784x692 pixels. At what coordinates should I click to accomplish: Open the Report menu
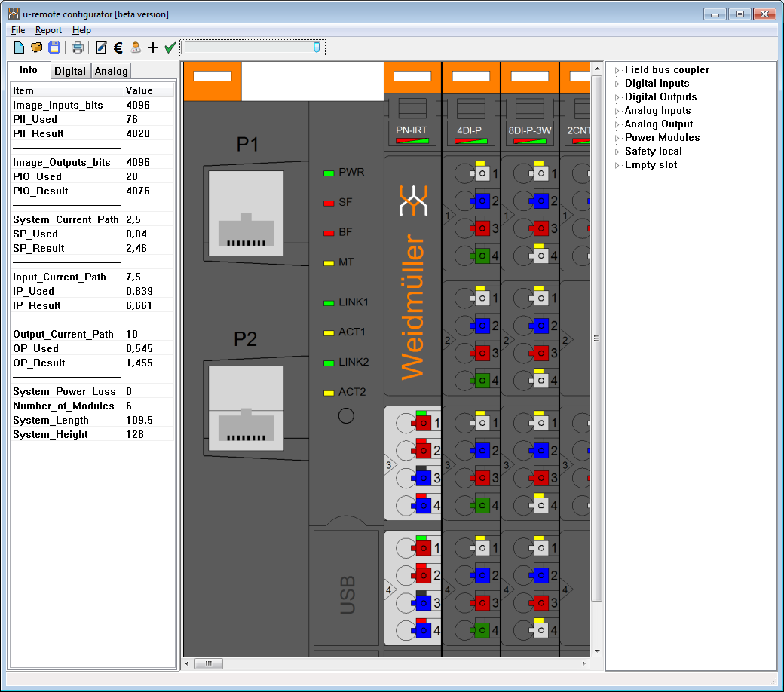pos(48,30)
